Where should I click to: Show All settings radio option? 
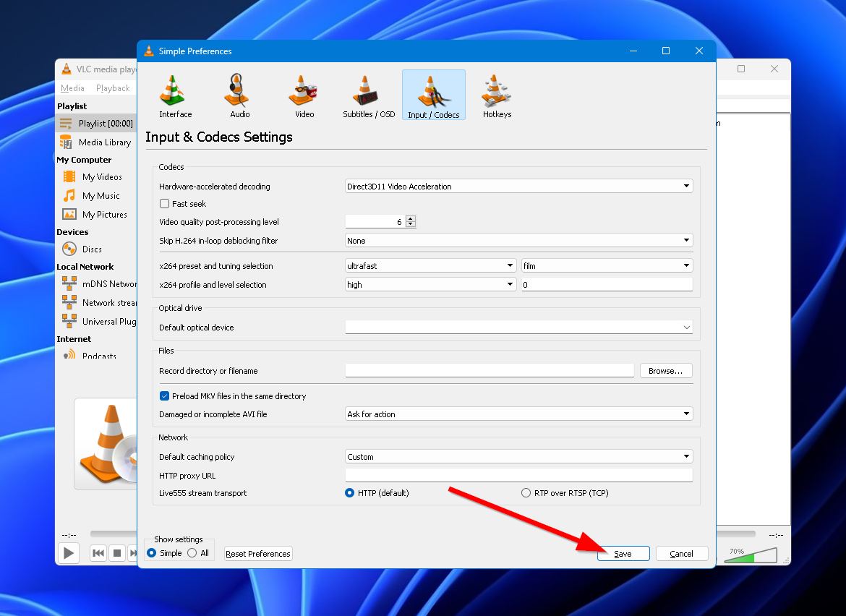192,553
